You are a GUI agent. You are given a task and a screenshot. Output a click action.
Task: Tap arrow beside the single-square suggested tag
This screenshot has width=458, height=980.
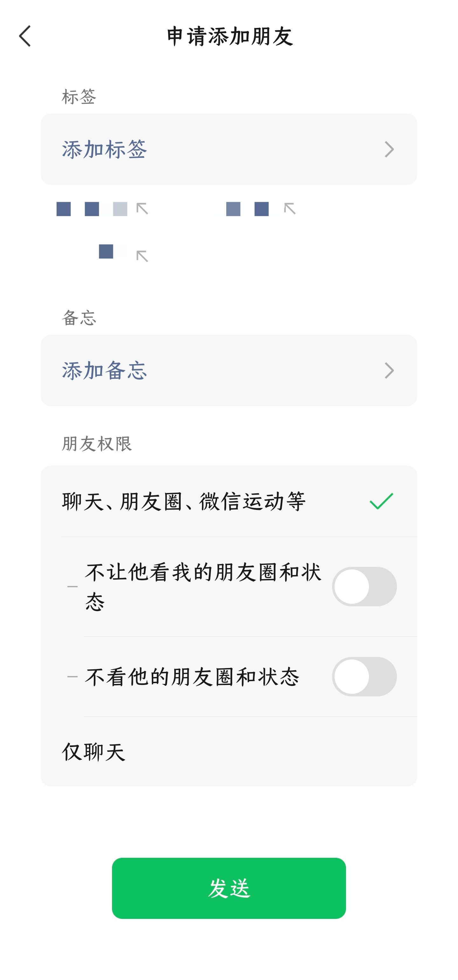coord(142,256)
